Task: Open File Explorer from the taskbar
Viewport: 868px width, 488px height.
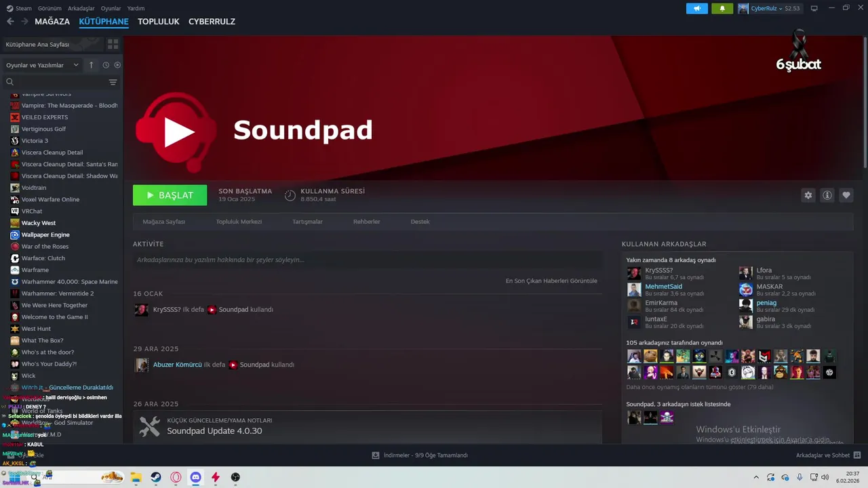Action: coord(136,477)
